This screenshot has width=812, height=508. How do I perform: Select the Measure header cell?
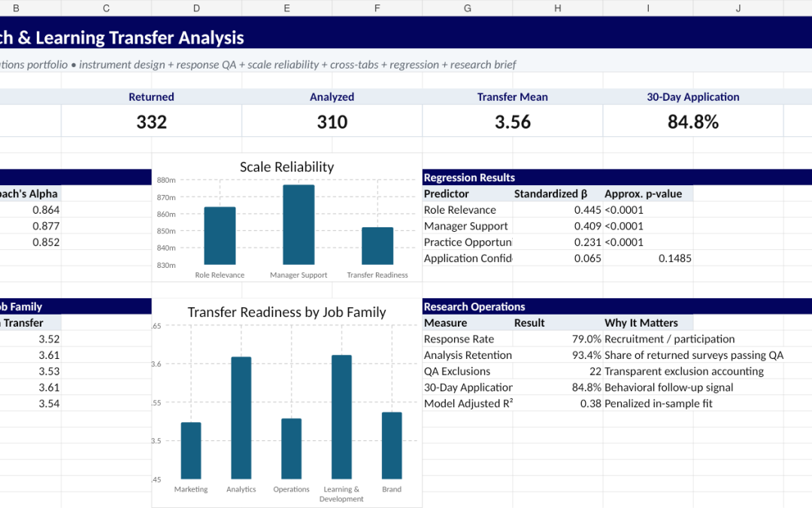click(467, 323)
